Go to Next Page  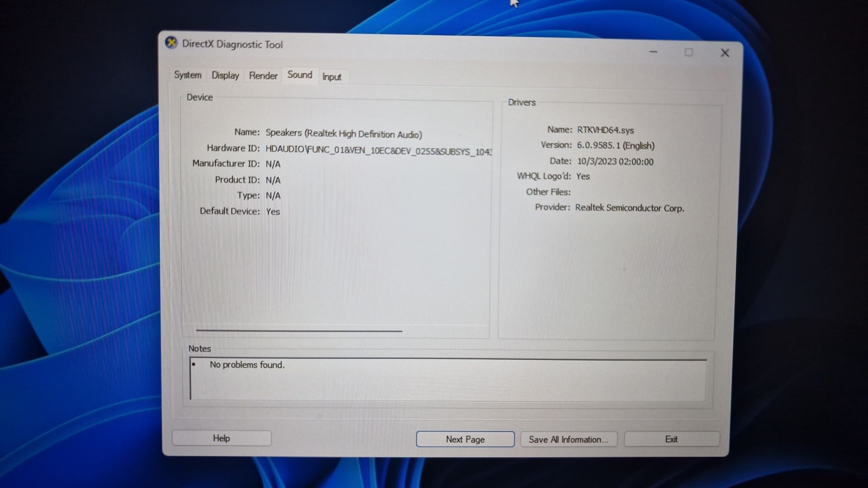tap(465, 439)
